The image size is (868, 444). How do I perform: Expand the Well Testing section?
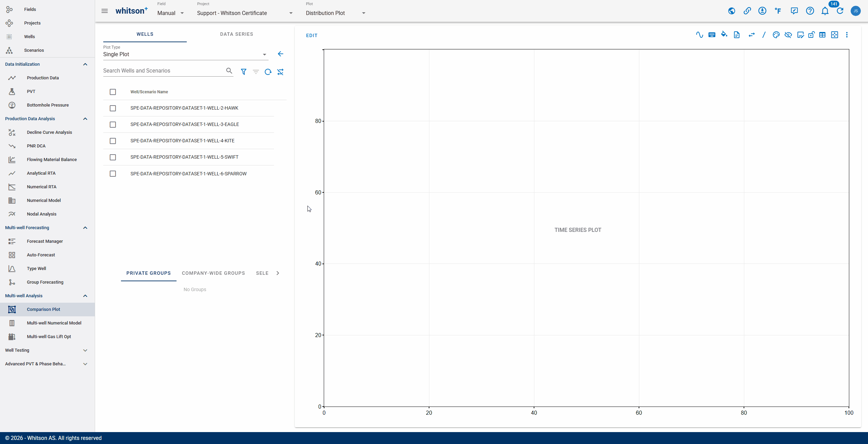point(85,350)
